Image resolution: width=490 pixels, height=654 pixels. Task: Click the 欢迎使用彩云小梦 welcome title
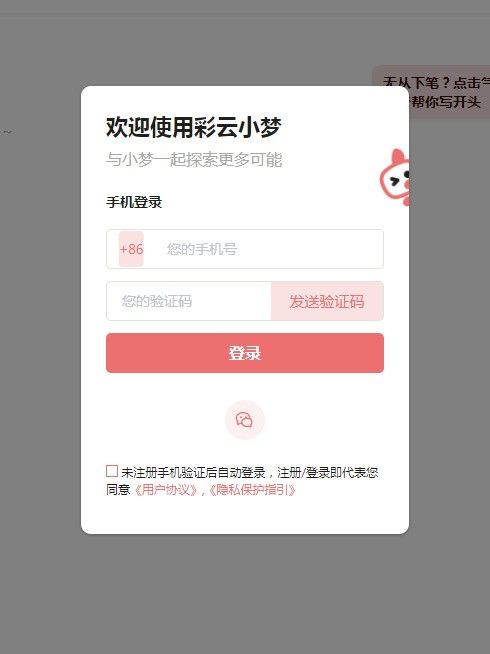pyautogui.click(x=194, y=127)
